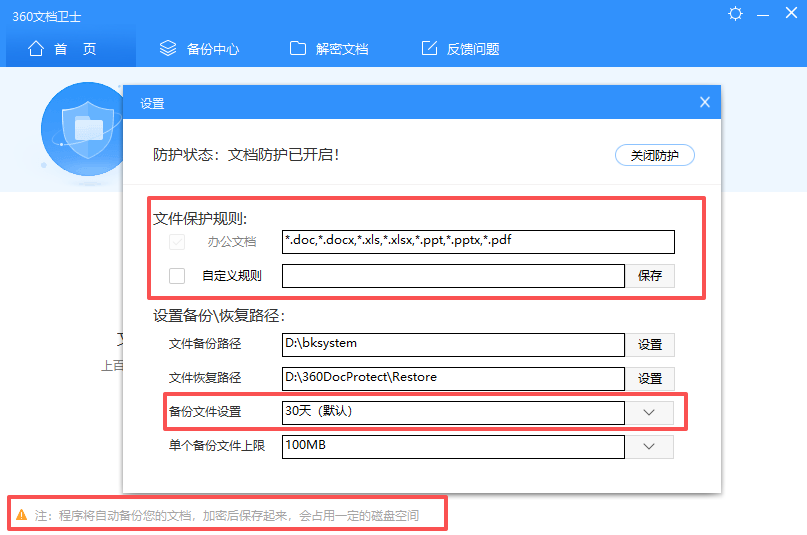
Task: Open the 解密文档 tab
Action: point(329,49)
